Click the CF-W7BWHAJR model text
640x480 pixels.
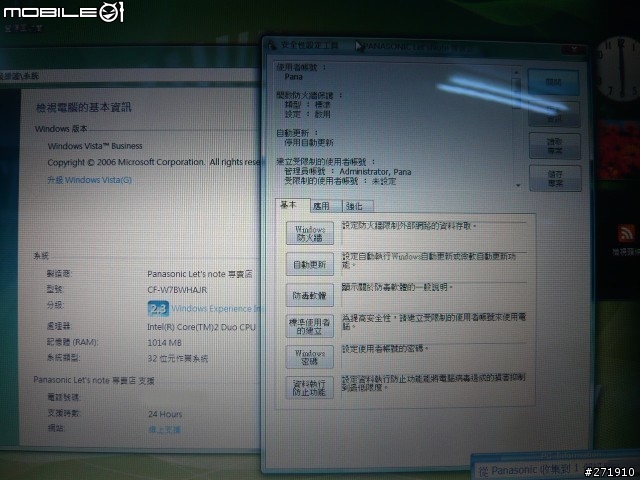point(177,290)
